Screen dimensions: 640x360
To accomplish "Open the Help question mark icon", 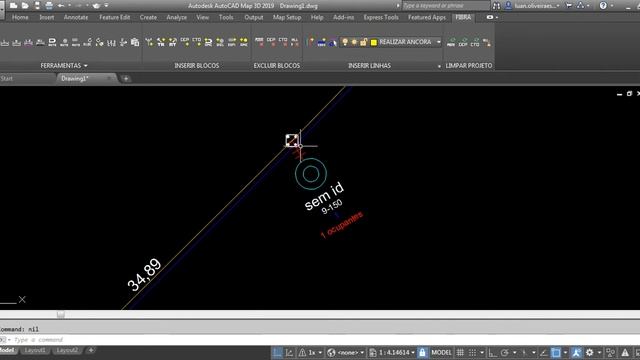I will 603,6.
